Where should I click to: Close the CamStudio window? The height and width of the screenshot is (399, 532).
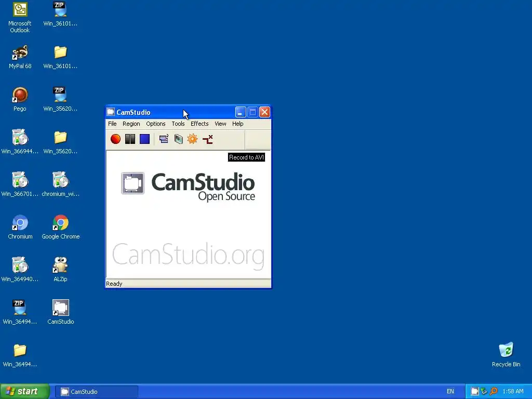[264, 112]
